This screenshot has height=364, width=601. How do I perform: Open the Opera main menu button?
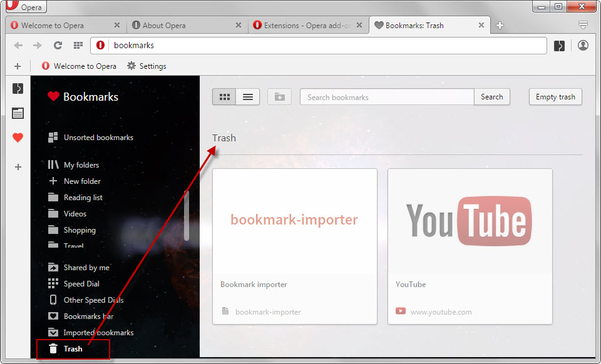click(26, 6)
